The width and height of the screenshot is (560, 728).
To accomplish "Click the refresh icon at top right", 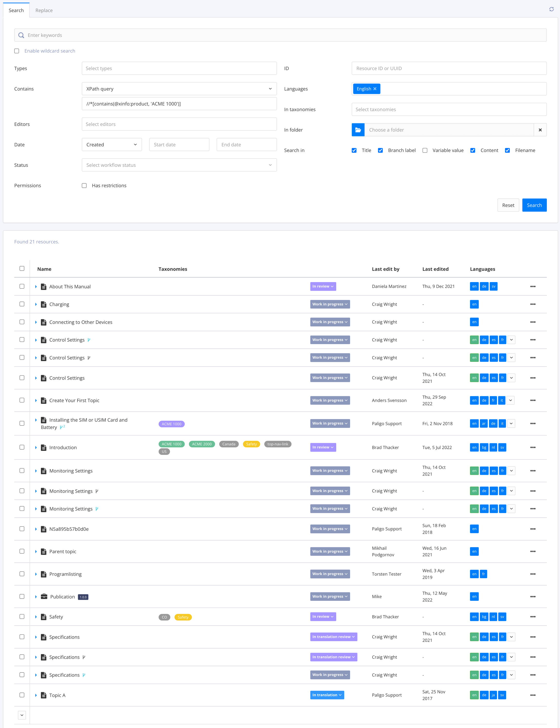I will 551,9.
